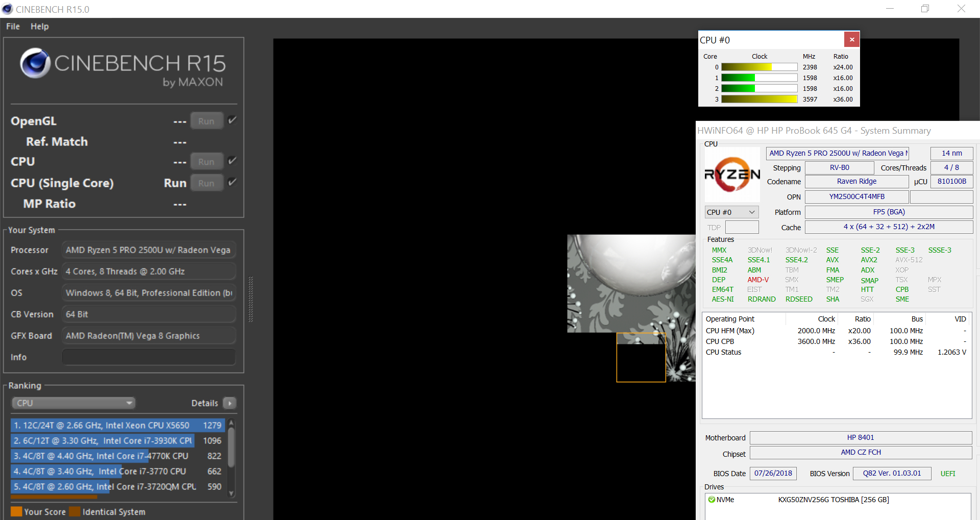Toggle the CPU (Single Core) checkbox
Image resolution: width=980 pixels, height=520 pixels.
232,182
